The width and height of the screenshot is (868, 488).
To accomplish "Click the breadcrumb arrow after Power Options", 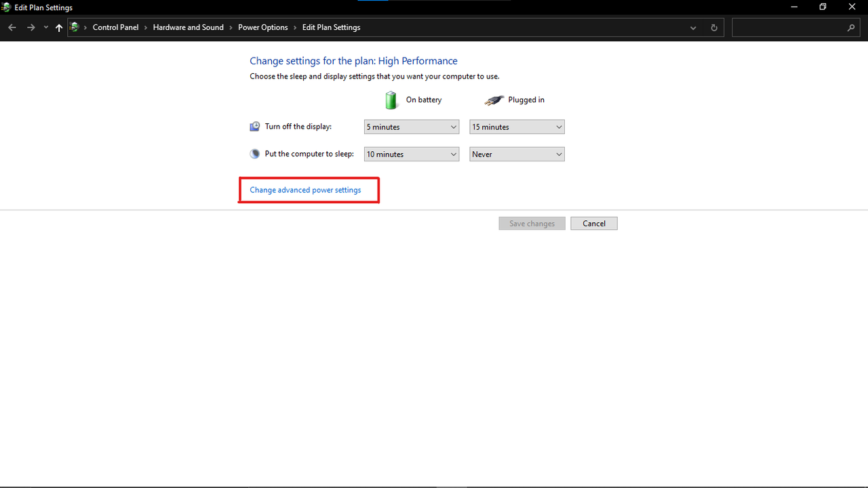I will [x=295, y=28].
